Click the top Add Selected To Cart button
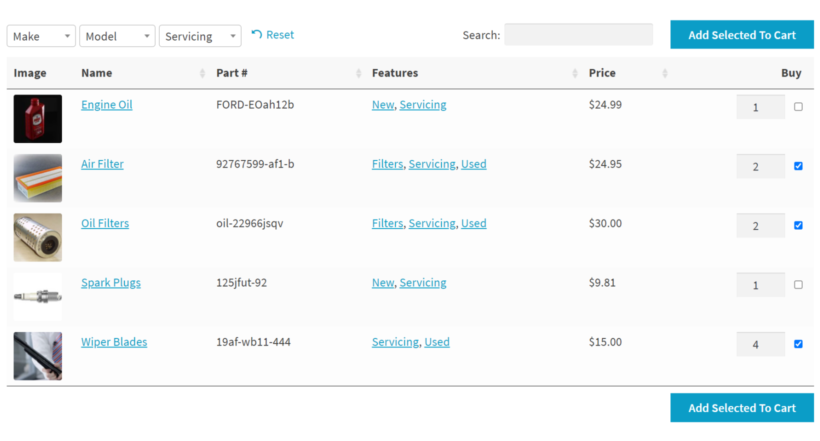This screenshot has width=820, height=441. coord(742,35)
